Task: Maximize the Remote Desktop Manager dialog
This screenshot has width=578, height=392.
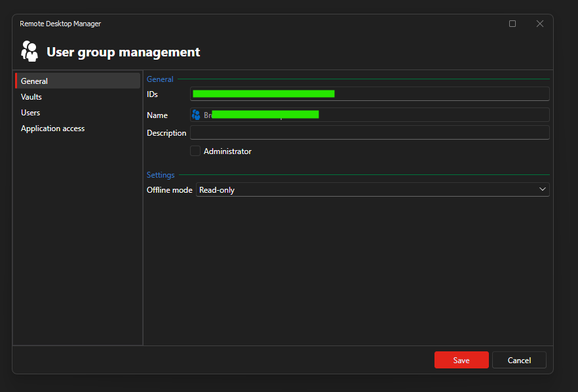Action: click(x=512, y=24)
